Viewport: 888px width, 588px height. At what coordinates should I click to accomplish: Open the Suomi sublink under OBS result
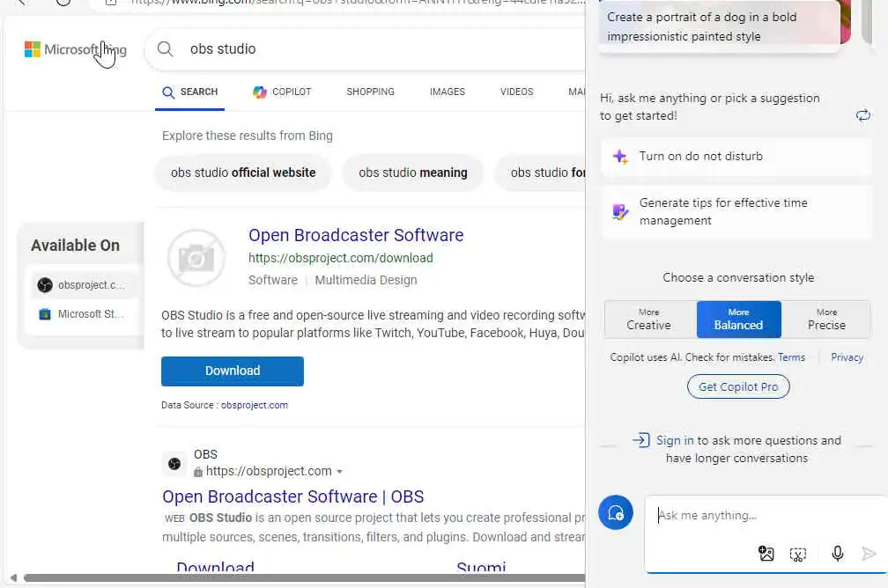click(x=481, y=567)
